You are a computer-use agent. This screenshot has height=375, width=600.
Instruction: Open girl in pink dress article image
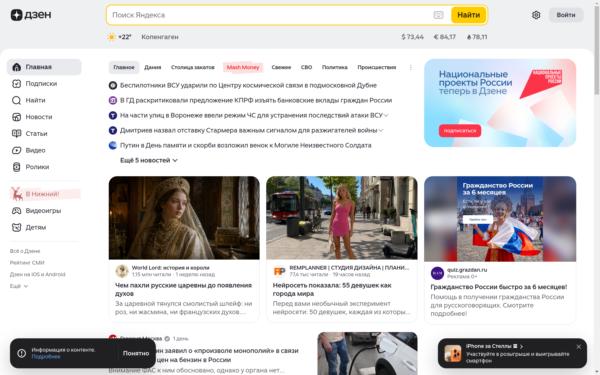[342, 218]
